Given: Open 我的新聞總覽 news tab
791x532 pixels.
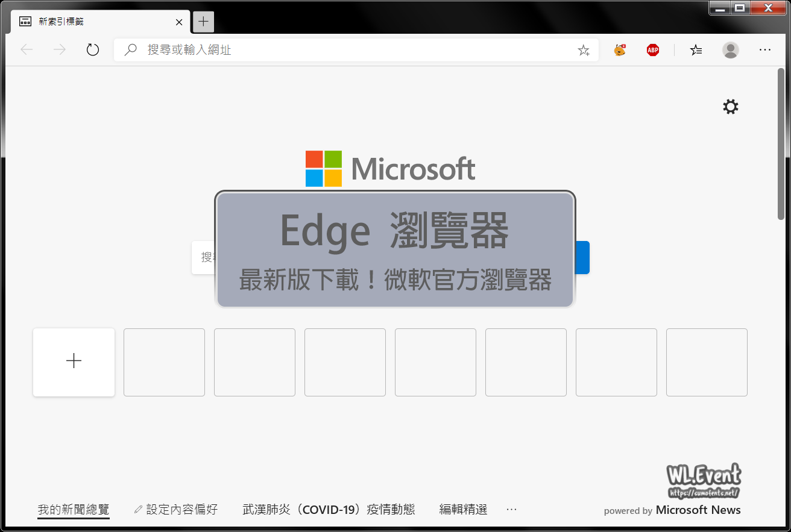Looking at the screenshot, I should pyautogui.click(x=74, y=510).
